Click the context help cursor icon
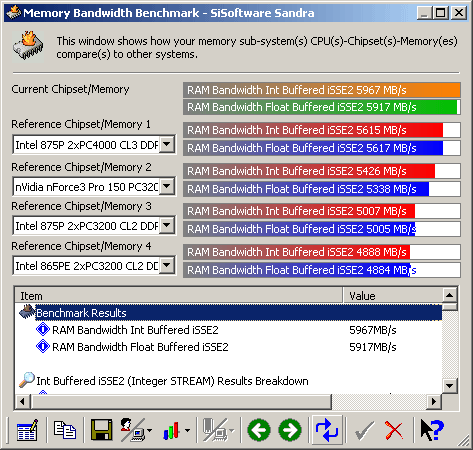The height and width of the screenshot is (450, 473). pyautogui.click(x=432, y=430)
